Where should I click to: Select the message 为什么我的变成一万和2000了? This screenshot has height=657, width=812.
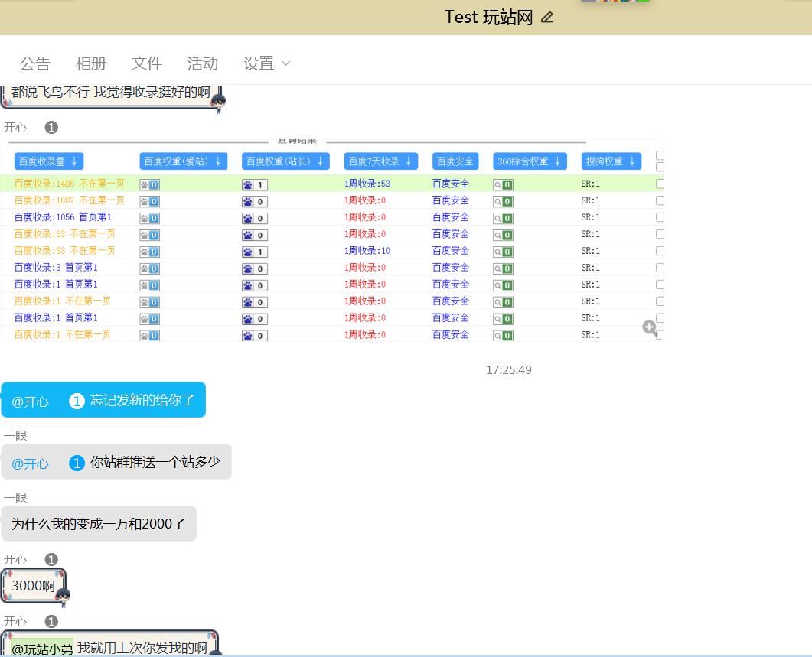tap(99, 524)
